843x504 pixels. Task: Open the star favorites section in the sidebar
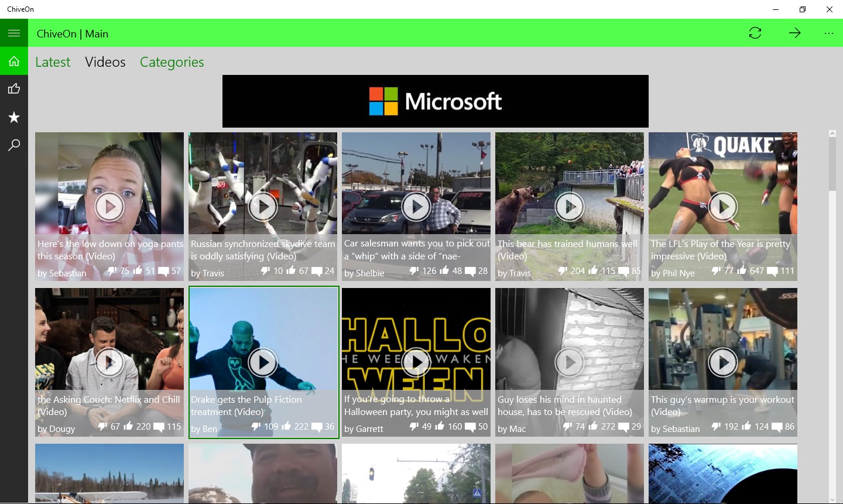[14, 117]
